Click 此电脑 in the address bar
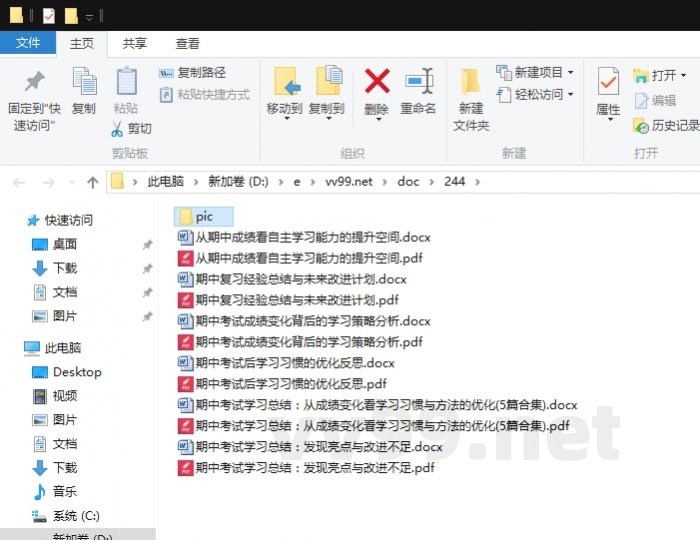Viewport: 700px width, 540px height. pos(166,182)
